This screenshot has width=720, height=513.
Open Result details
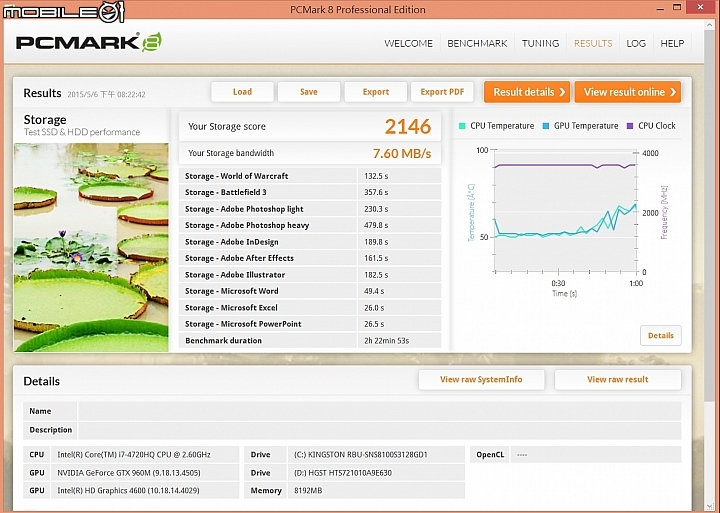pos(527,92)
